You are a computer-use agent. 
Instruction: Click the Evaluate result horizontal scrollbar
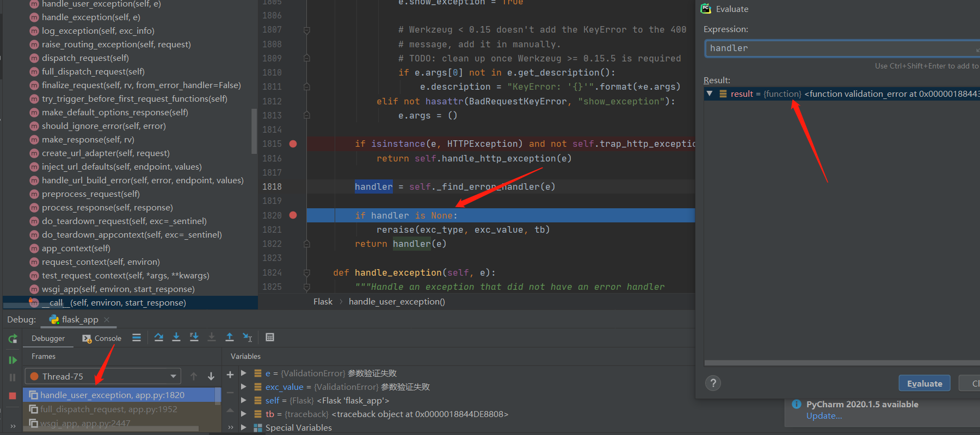[x=842, y=363]
